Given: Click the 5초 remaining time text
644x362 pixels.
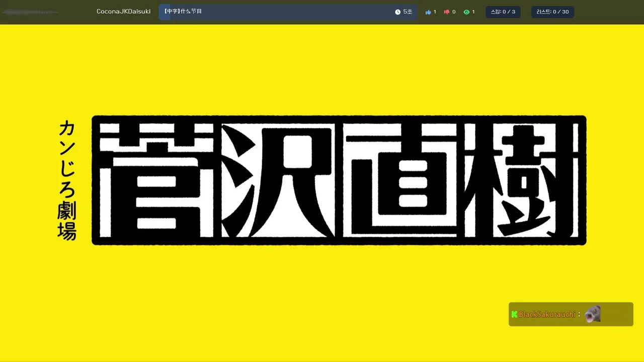Looking at the screenshot, I should (x=408, y=12).
